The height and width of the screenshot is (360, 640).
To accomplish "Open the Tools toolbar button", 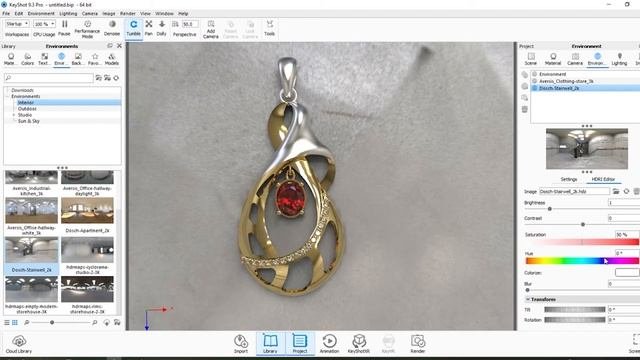I will pyautogui.click(x=269, y=28).
